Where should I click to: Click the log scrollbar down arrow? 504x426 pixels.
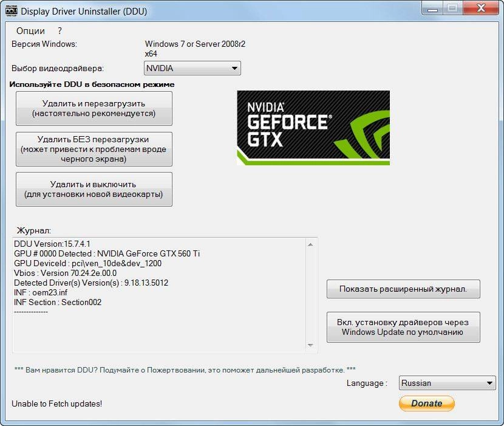310,345
